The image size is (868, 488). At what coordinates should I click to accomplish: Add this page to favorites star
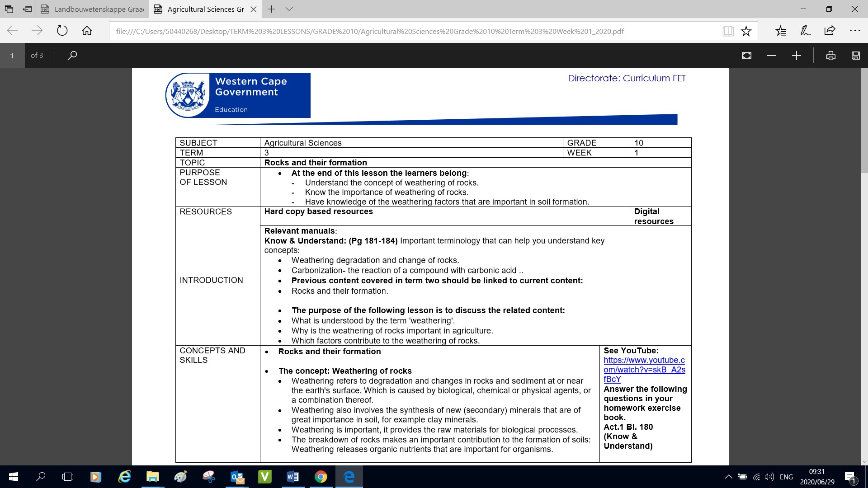point(746,31)
